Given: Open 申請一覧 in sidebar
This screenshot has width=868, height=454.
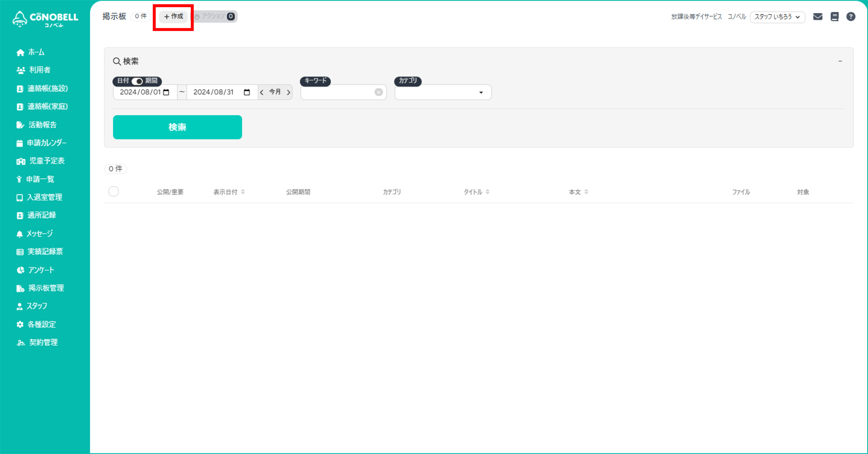Looking at the screenshot, I should pos(35,179).
